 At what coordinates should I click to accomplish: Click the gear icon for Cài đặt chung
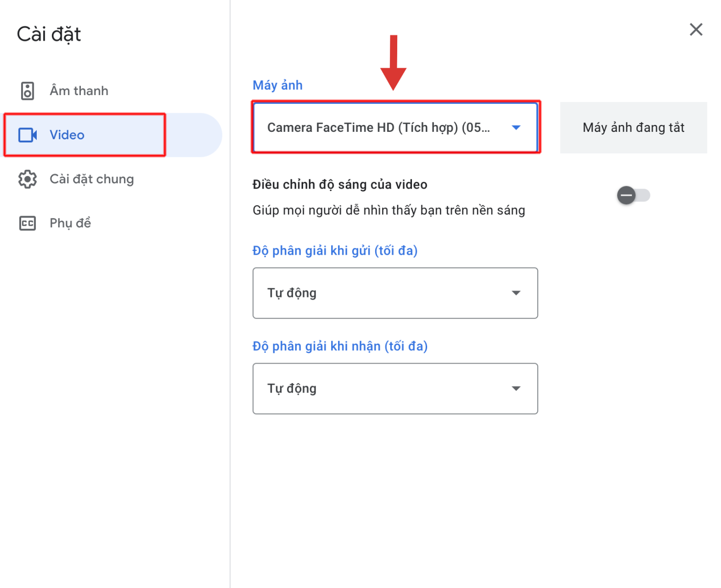[x=27, y=179]
